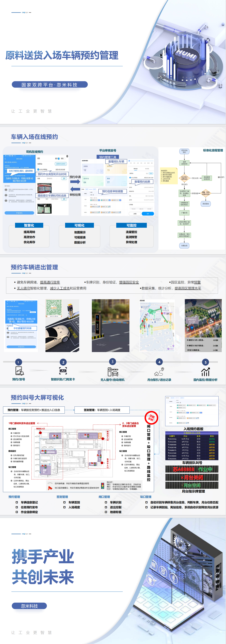Click the 园内监控 bar chart icon
The width and height of the screenshot is (226, 644).
(x=205, y=372)
